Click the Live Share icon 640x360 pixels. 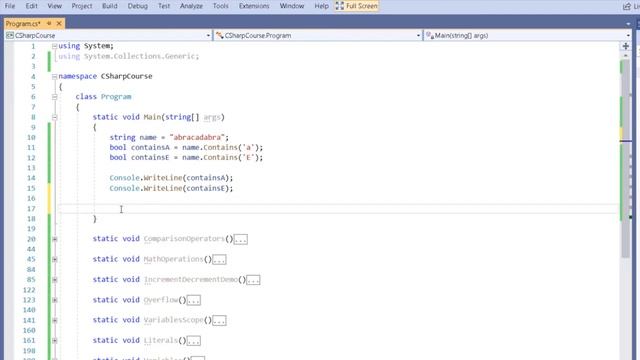[627, 6]
